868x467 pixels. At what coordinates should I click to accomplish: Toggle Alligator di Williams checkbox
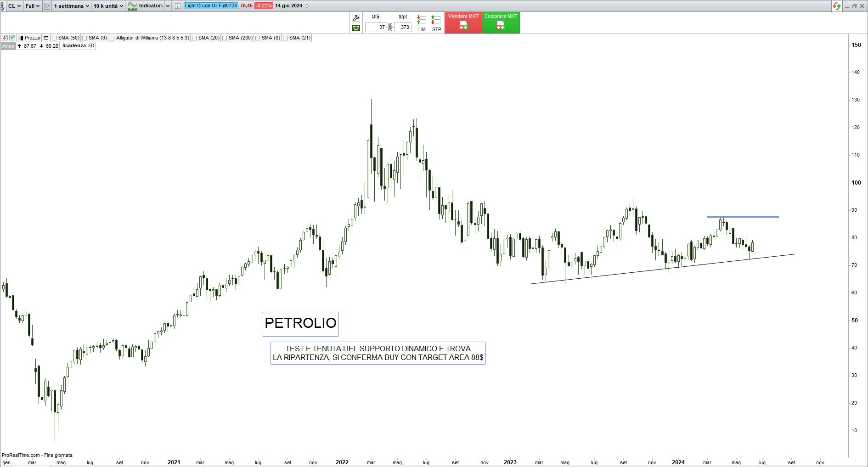tap(112, 38)
